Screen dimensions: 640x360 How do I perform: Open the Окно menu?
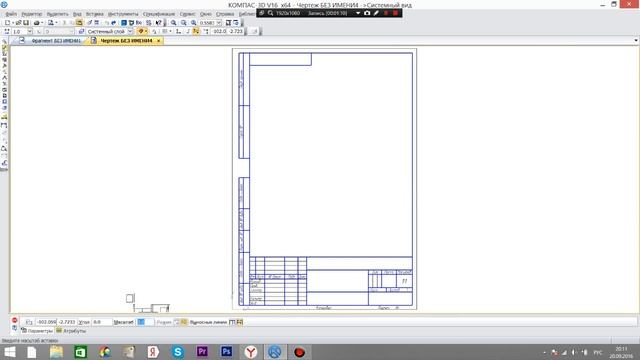206,14
